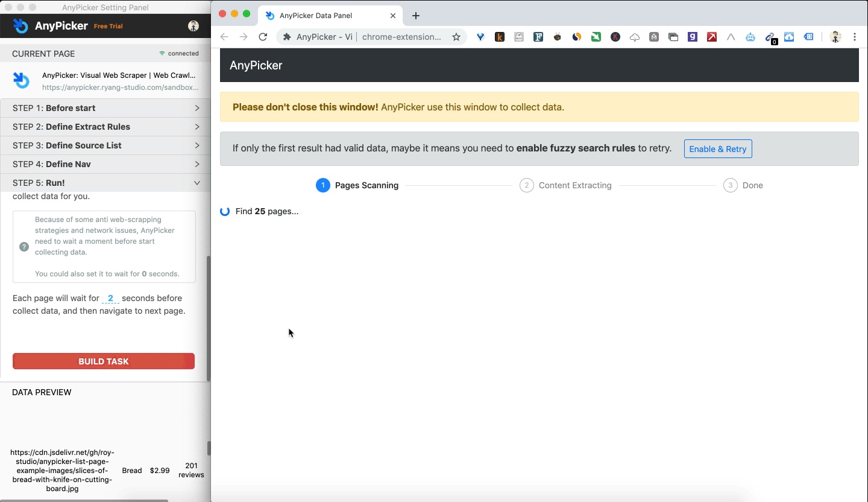The image size is (868, 502).
Task: Click the blue robot extension icon
Action: pos(750,37)
